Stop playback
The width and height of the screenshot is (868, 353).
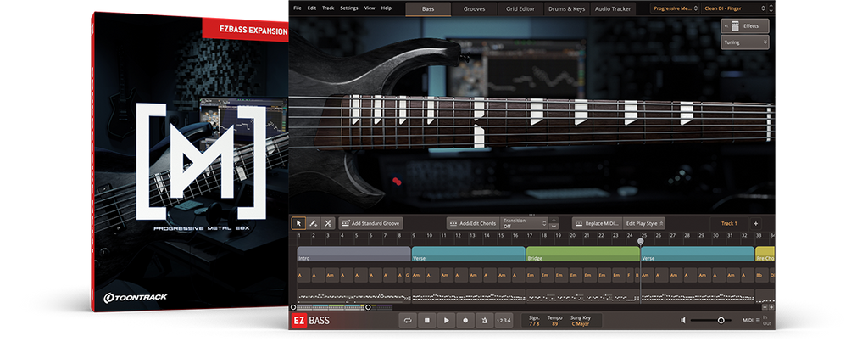click(x=427, y=320)
